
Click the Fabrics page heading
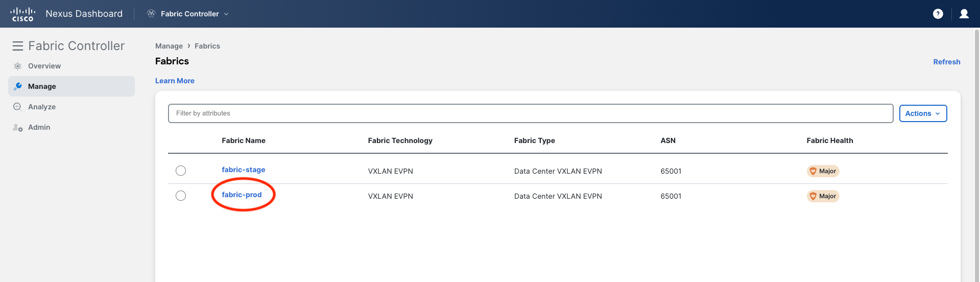(172, 61)
